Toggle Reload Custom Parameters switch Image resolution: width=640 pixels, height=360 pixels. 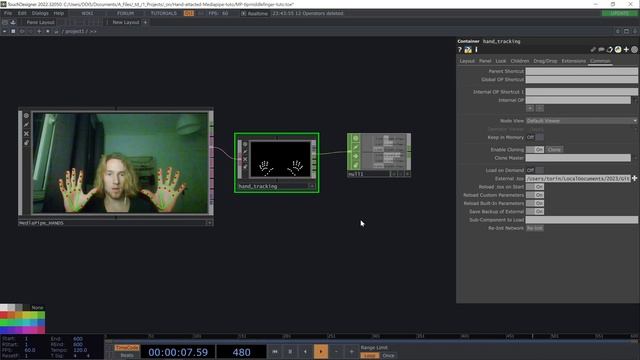535,195
